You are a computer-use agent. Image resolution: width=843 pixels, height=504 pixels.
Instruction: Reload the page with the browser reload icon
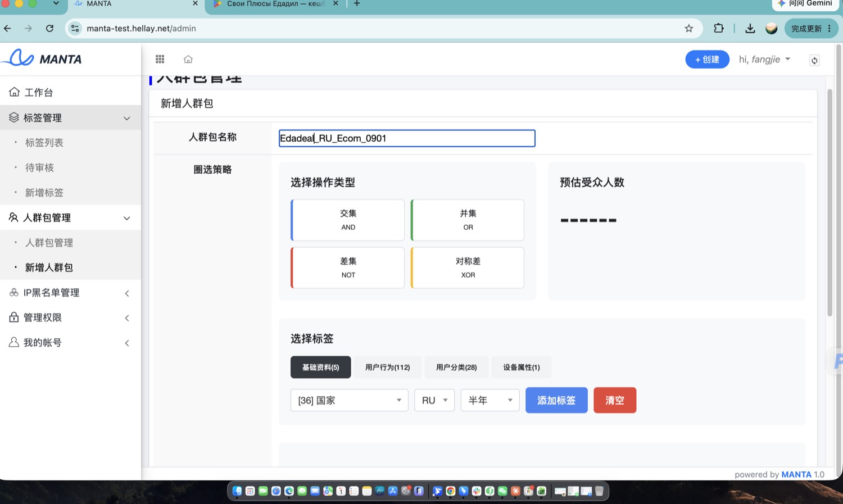click(x=49, y=28)
